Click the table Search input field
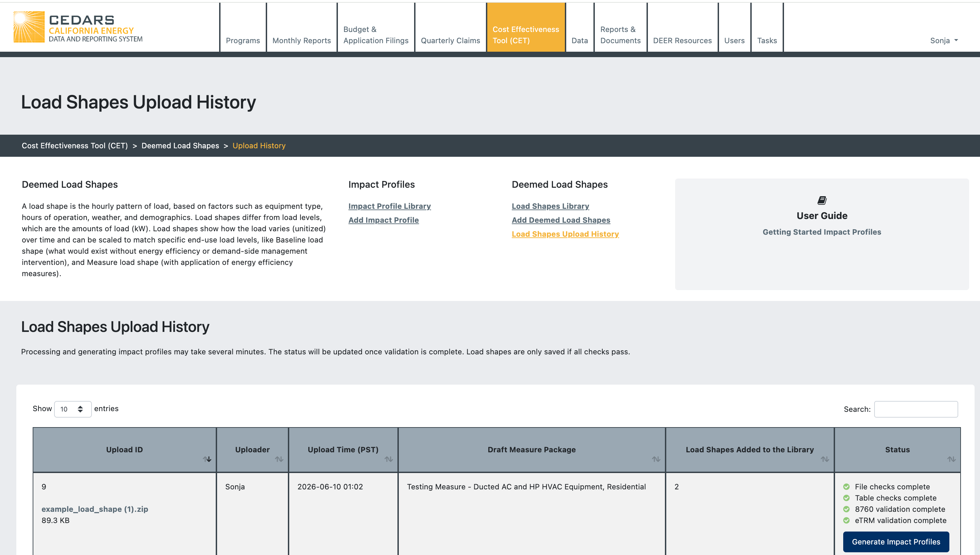The width and height of the screenshot is (980, 555). (916, 409)
